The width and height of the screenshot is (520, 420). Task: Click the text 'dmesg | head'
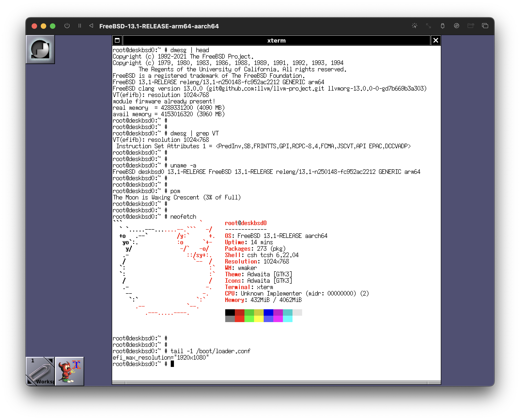pyautogui.click(x=190, y=50)
